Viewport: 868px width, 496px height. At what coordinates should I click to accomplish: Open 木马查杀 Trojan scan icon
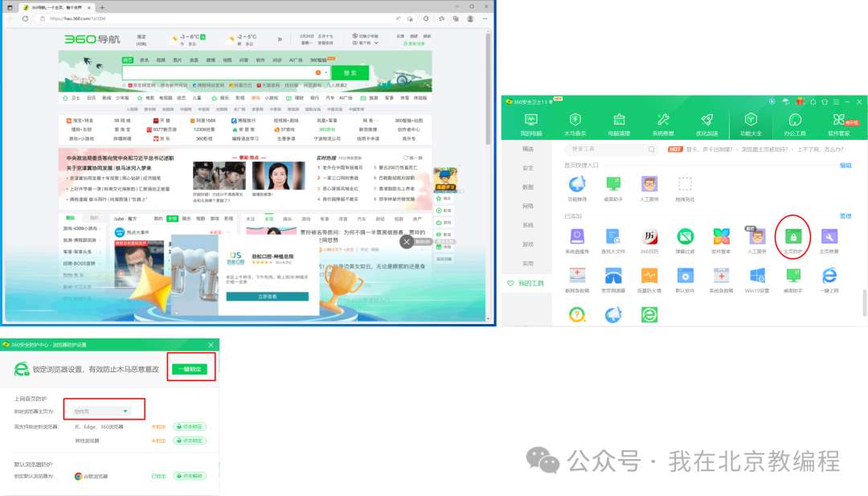pyautogui.click(x=575, y=125)
